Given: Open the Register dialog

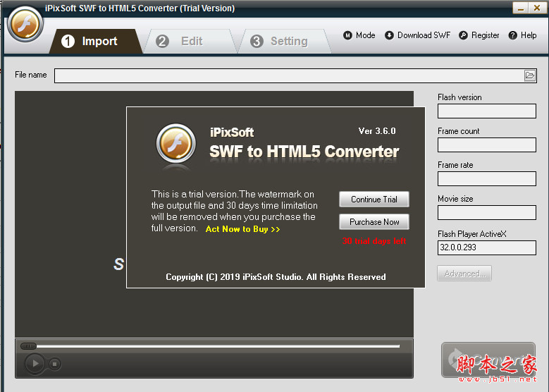Looking at the screenshot, I should (x=479, y=35).
